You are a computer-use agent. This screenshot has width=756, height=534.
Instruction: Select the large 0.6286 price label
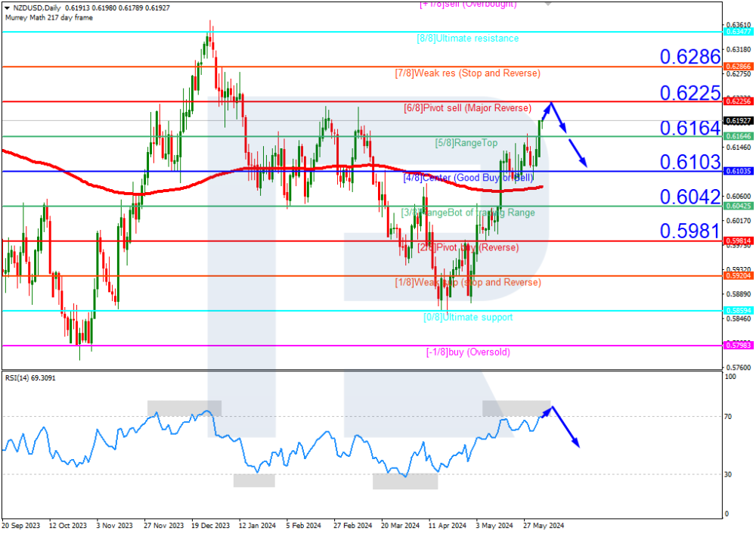point(689,57)
